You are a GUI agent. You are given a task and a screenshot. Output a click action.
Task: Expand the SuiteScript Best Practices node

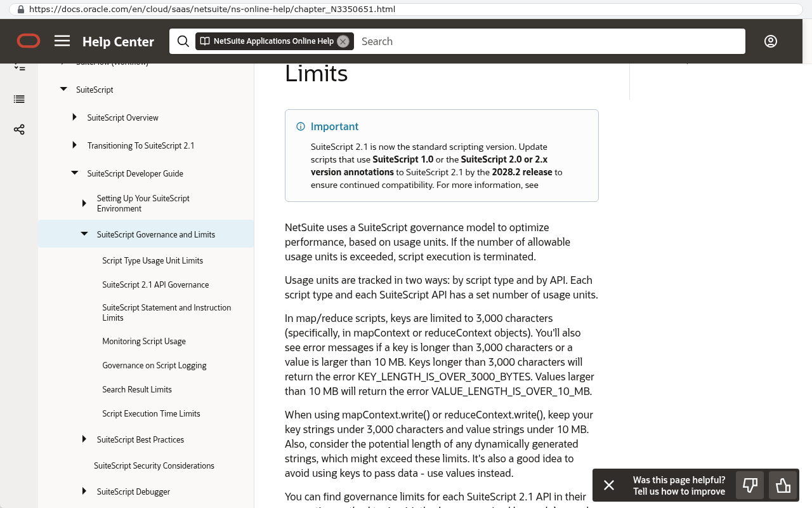pos(84,439)
